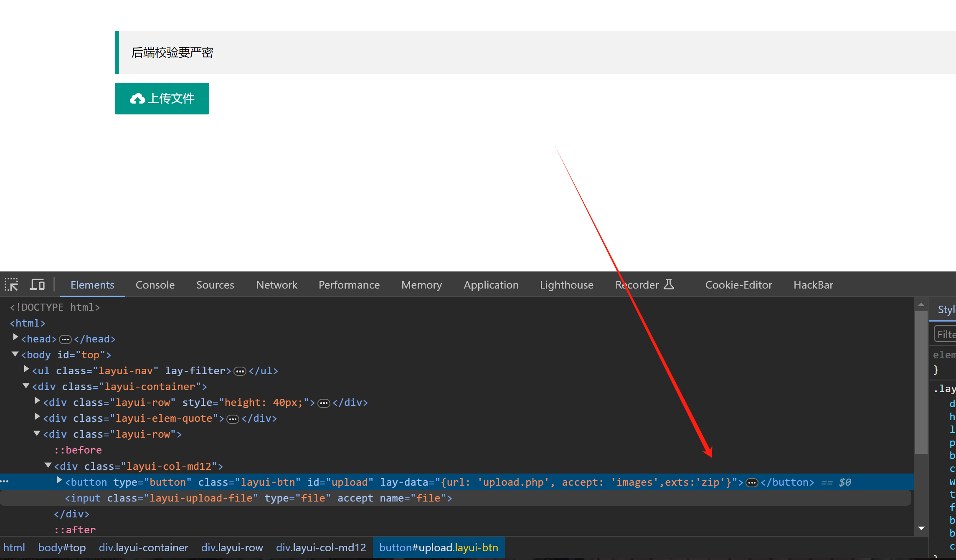Viewport: 956px width, 560px height.
Task: Click ellipsis inside head element
Action: tap(66, 340)
